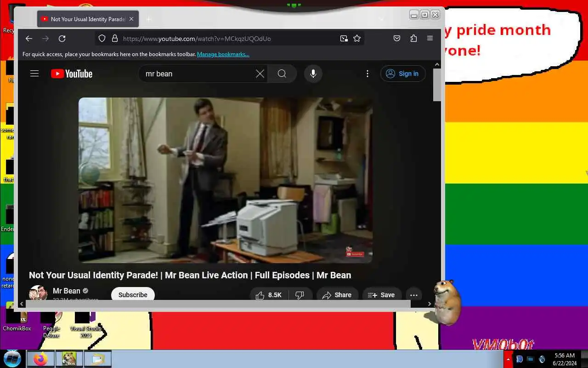
Task: Select the Not Your Usual Identity Parade tab
Action: [88, 19]
